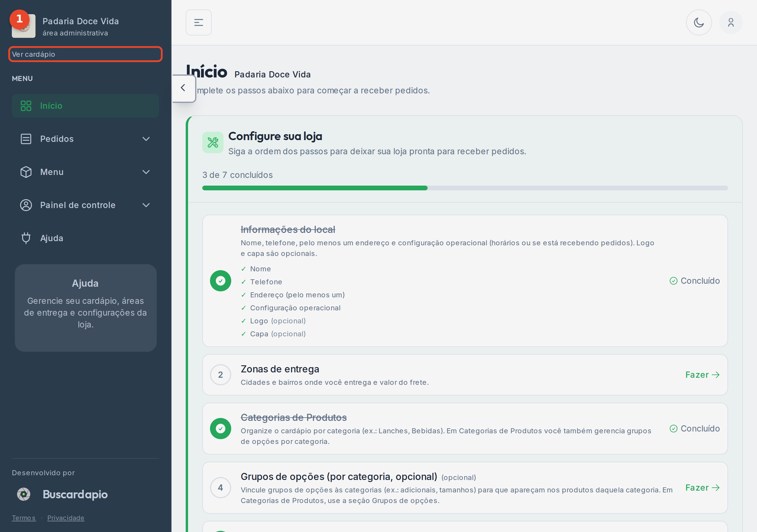
Task: Open the Painel de controle menu item
Action: pos(85,205)
